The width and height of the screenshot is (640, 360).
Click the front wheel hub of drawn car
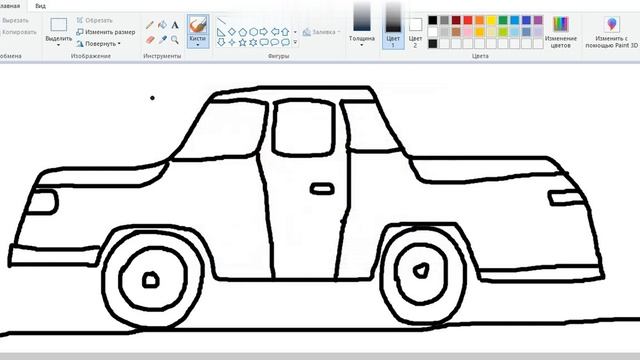[x=151, y=280]
